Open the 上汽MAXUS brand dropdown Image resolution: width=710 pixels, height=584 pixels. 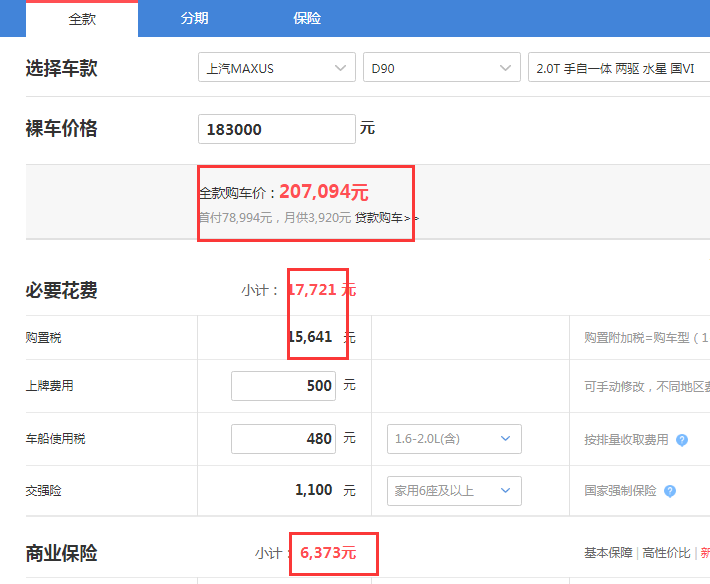tap(277, 67)
